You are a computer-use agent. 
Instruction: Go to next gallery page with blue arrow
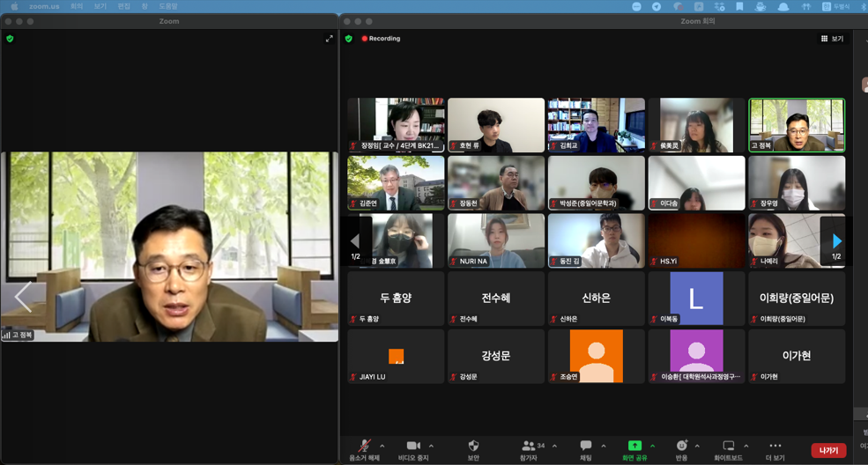click(836, 240)
